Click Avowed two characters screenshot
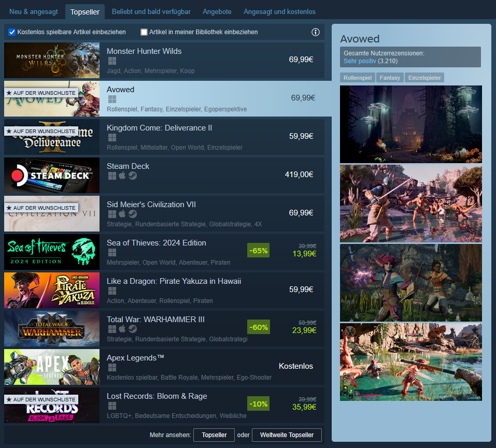Image resolution: width=496 pixels, height=448 pixels. pos(410,283)
